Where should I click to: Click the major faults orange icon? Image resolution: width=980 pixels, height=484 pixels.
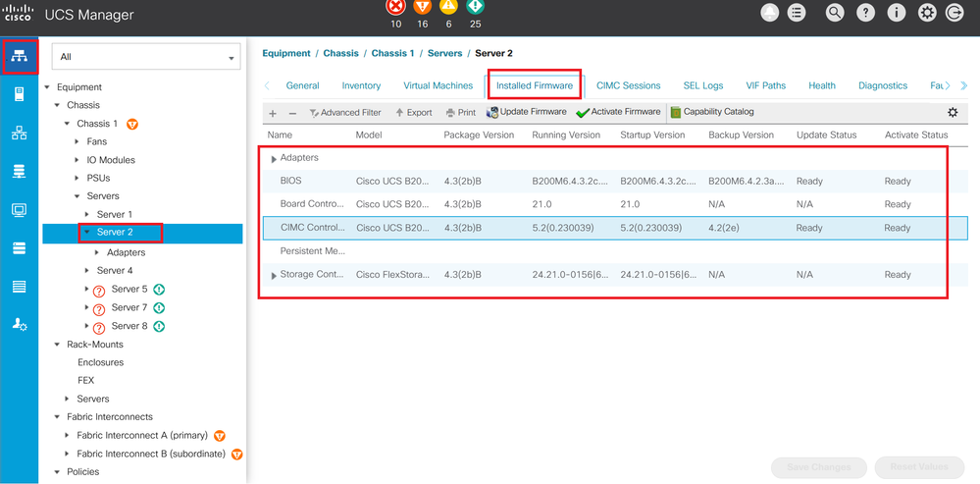point(423,7)
